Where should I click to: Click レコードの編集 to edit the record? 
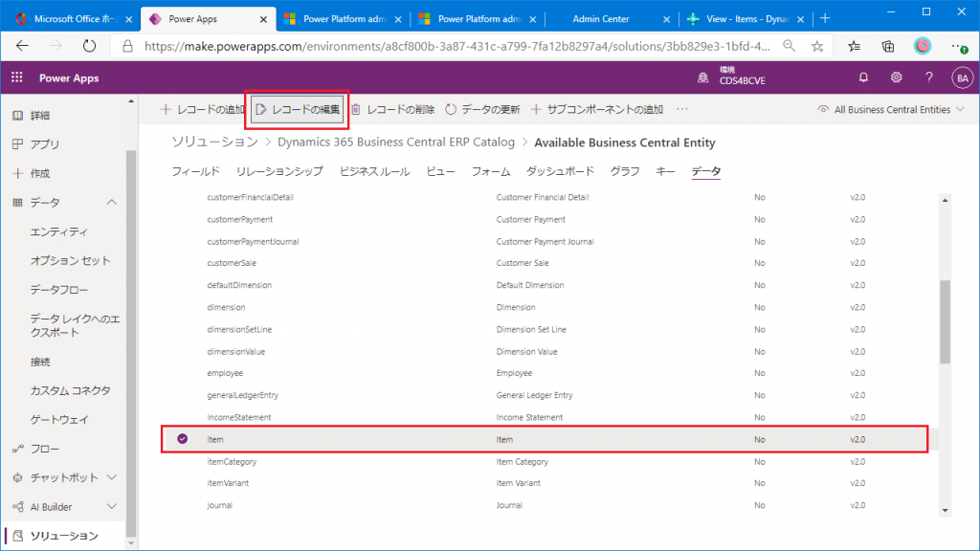coord(298,109)
